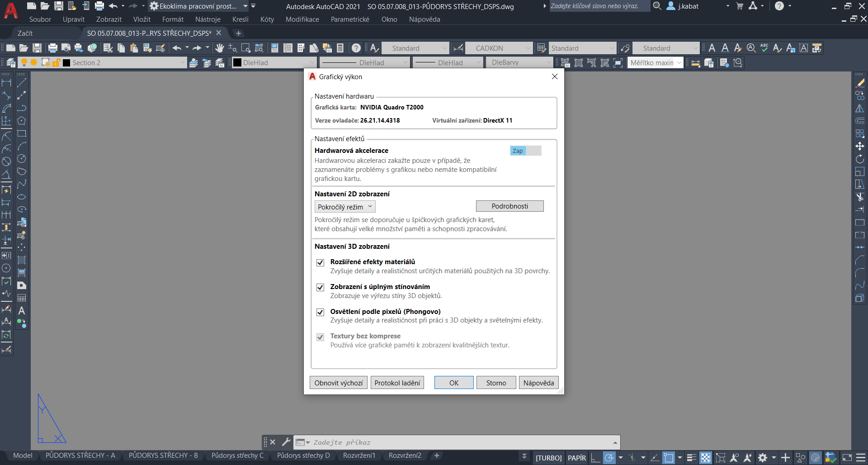The width and height of the screenshot is (868, 465).
Task: Click the Pan hand tool icon
Action: (220, 48)
